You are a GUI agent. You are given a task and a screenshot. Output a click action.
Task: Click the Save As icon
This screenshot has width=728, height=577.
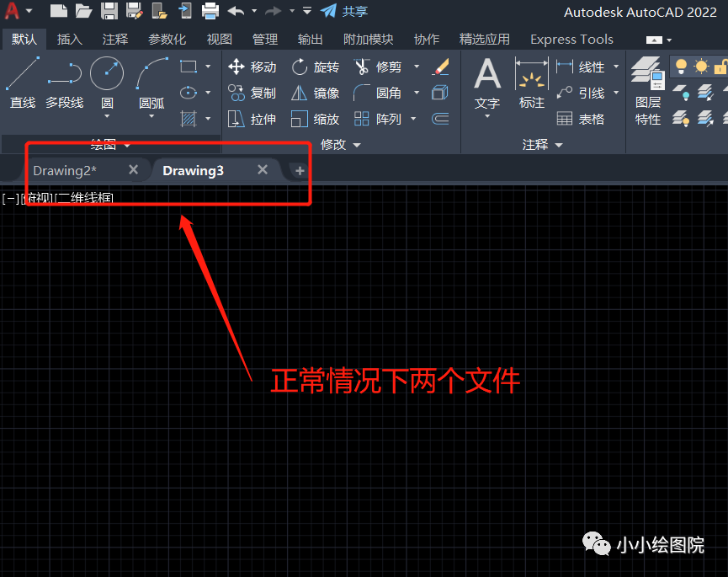pos(134,11)
